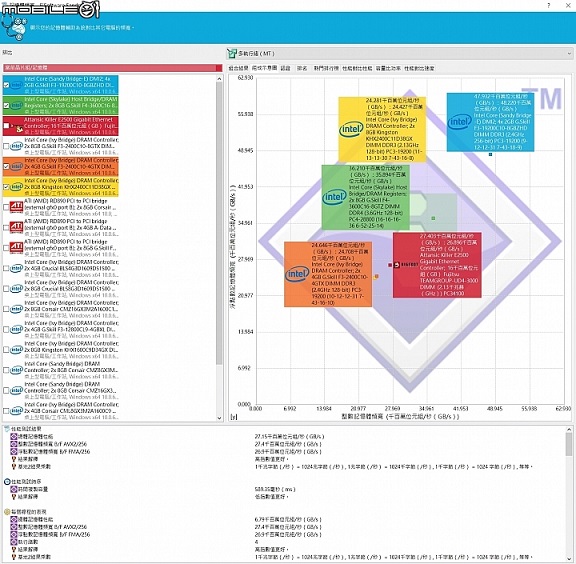The image size is (576, 564).
Task: Click the down arrow of reference list scrollbar
Action: click(219, 418)
